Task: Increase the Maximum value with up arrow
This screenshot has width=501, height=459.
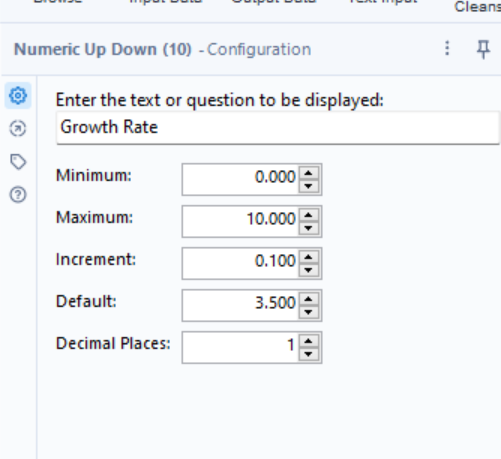Action: pos(309,215)
